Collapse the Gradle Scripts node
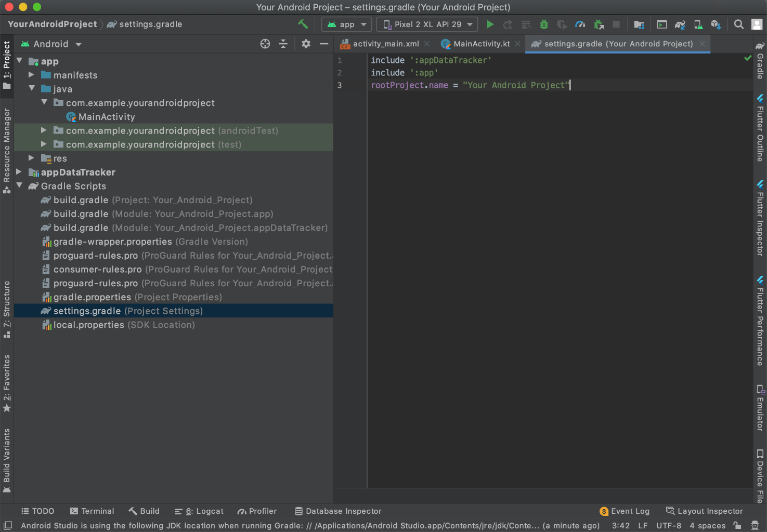767x532 pixels. (19, 185)
